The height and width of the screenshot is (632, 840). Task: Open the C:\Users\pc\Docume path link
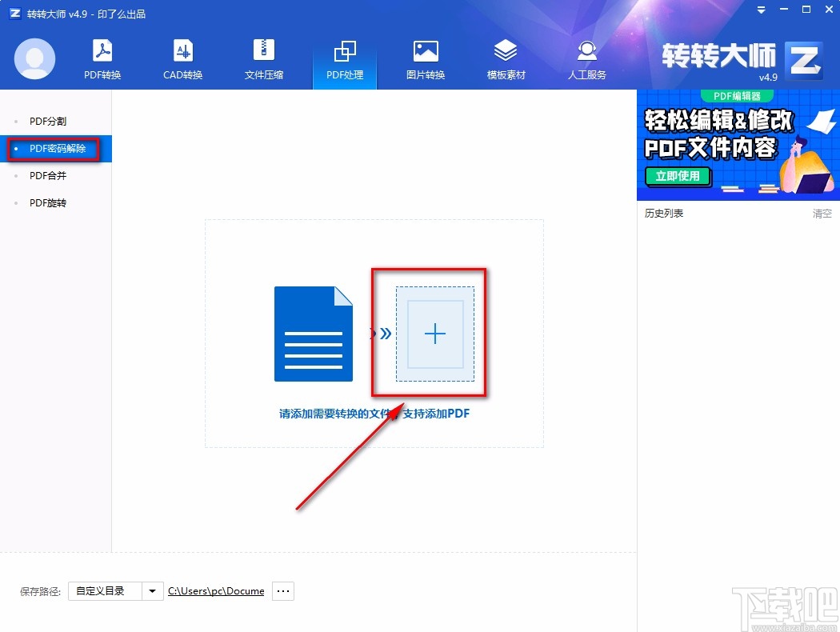216,590
